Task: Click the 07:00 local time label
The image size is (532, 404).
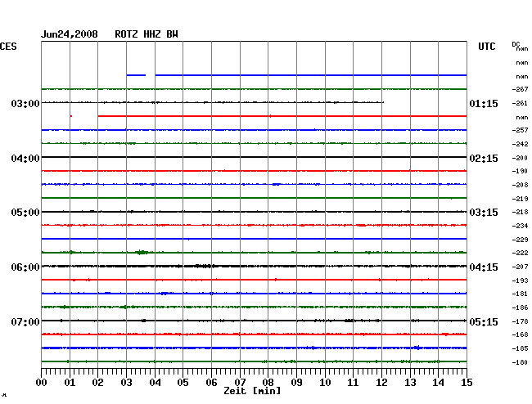Action: coord(25,321)
